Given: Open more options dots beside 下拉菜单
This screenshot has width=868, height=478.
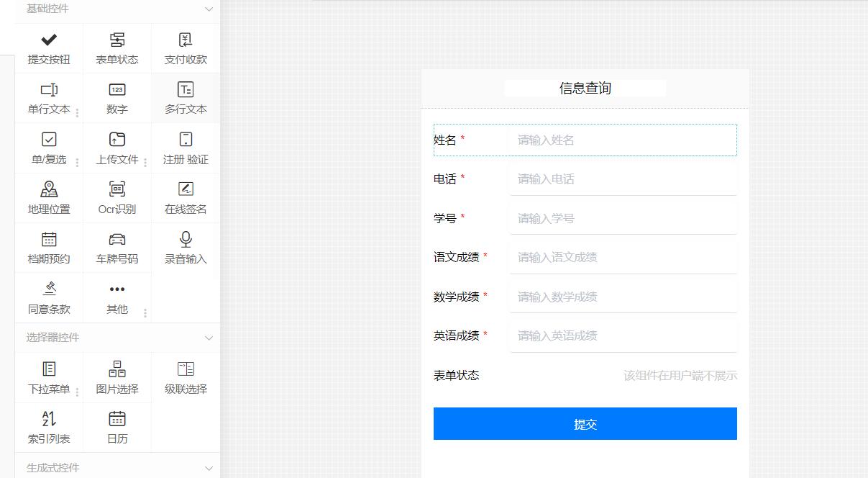Looking at the screenshot, I should tap(77, 392).
